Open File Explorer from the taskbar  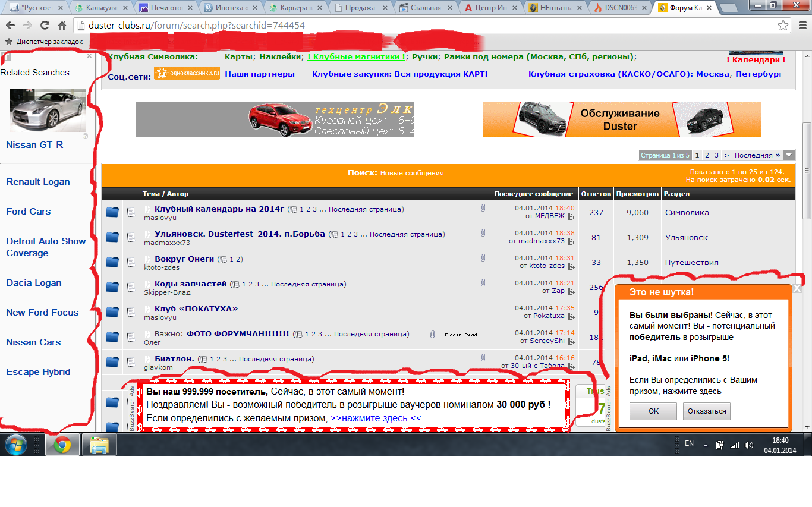[99, 445]
